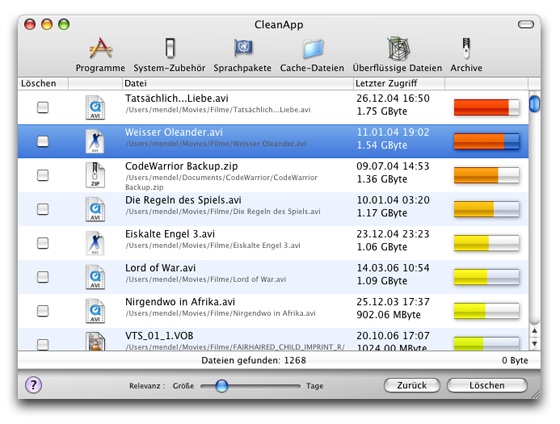560x424 pixels.
Task: Click file icon of Weisser Oleander.avi
Action: (95, 141)
